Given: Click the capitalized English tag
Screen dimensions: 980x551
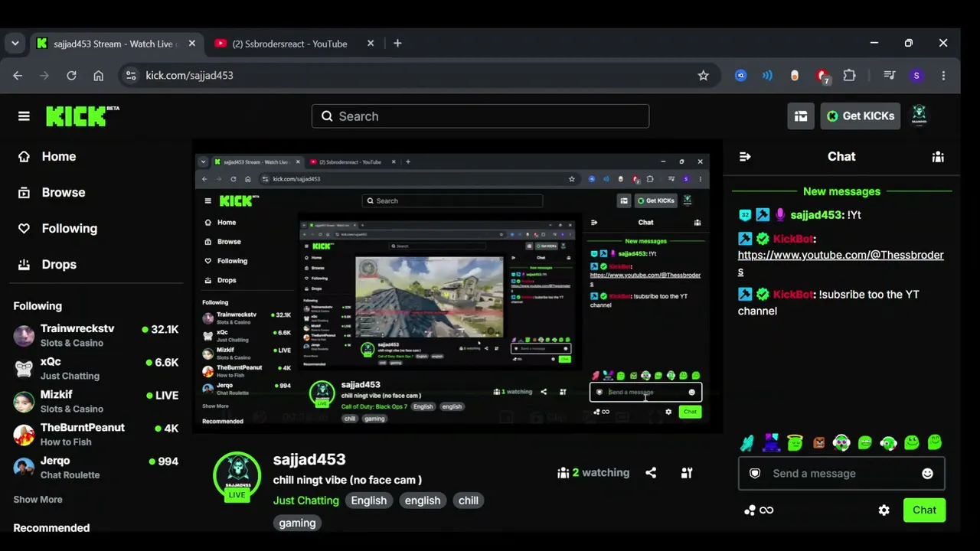Looking at the screenshot, I should [369, 500].
